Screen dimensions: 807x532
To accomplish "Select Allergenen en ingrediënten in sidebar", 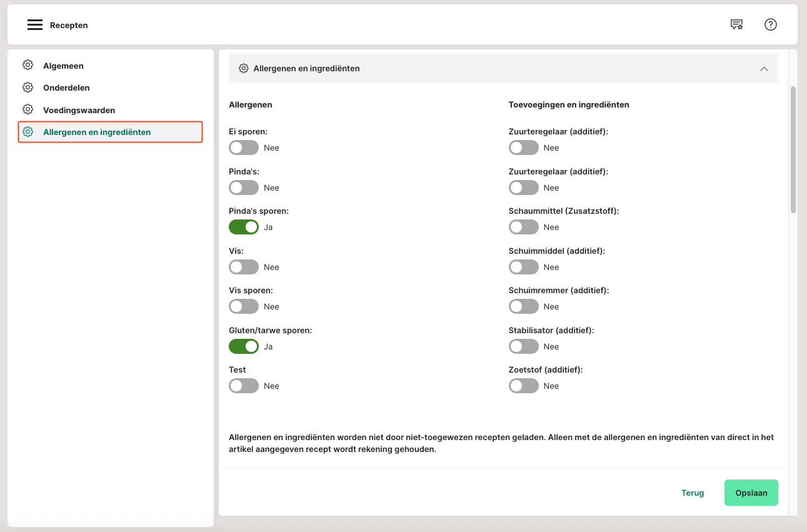I will pos(111,132).
